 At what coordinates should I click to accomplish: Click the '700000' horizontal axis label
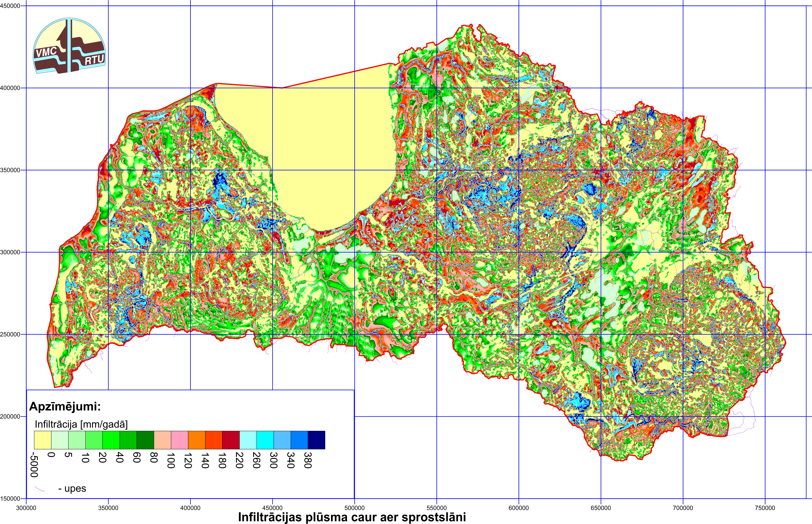(683, 508)
